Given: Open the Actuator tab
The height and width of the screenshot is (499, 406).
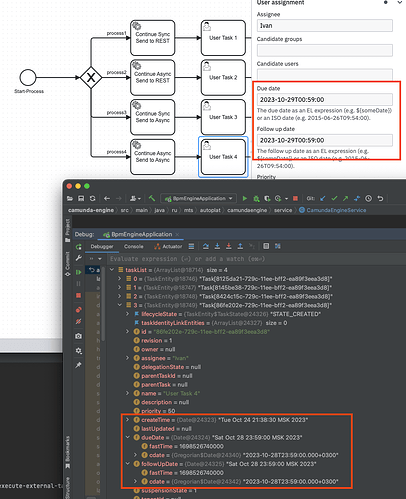Looking at the screenshot, I should [x=168, y=246].
